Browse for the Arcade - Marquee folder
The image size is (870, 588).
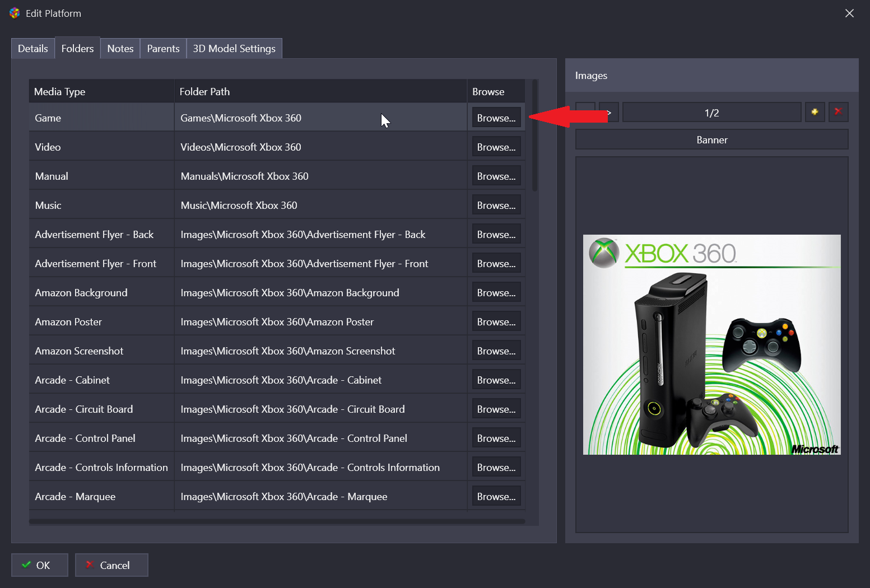tap(496, 496)
